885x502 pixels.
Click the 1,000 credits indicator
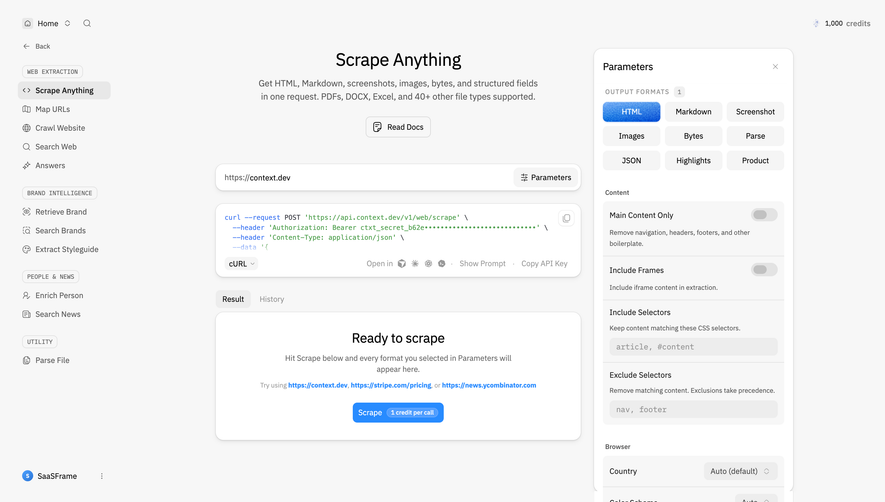[842, 23]
